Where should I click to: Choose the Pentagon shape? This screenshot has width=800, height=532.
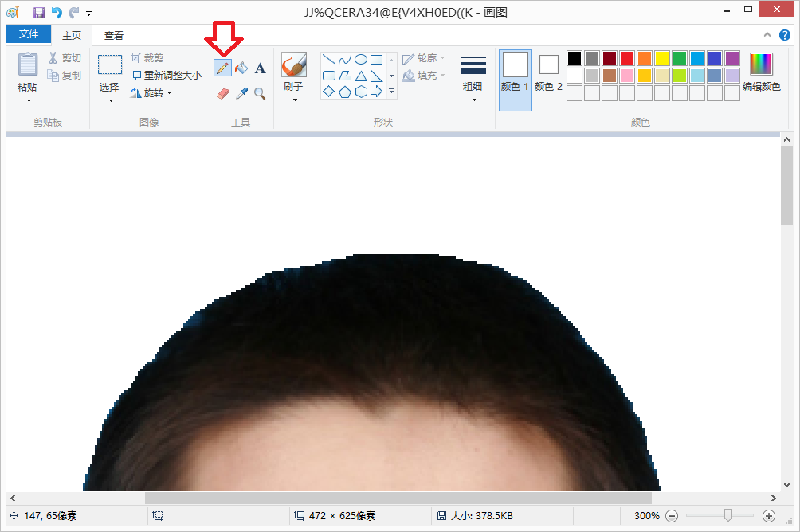345,92
